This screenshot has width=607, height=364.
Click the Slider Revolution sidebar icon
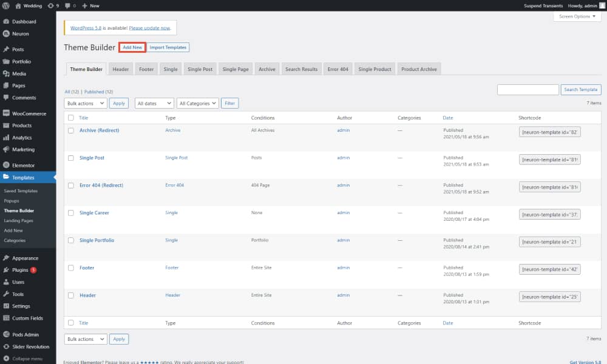point(6,346)
